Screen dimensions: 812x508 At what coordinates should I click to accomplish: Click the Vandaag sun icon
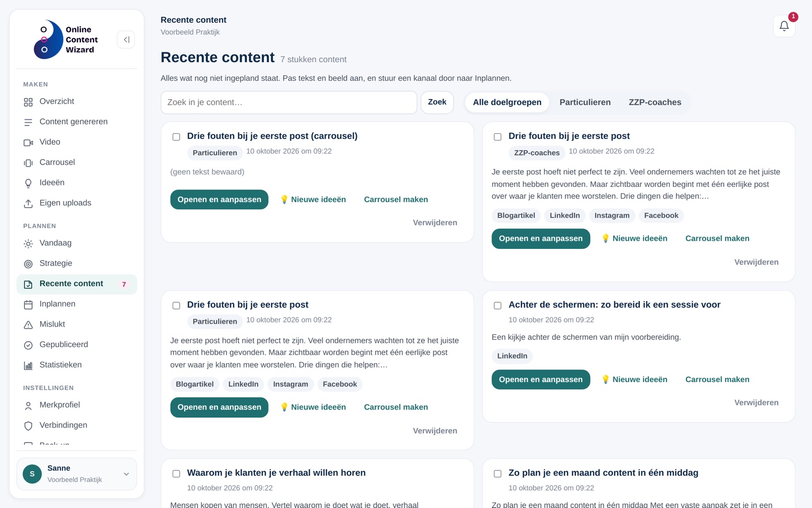click(x=28, y=244)
